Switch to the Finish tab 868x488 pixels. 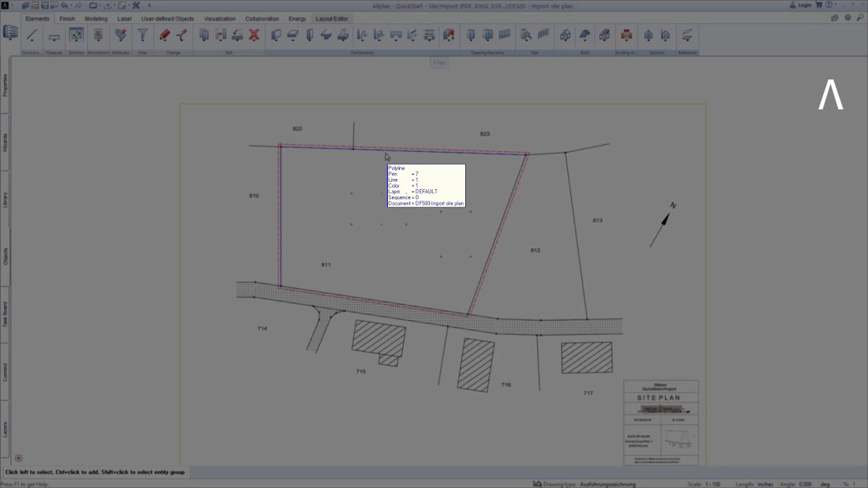[67, 19]
